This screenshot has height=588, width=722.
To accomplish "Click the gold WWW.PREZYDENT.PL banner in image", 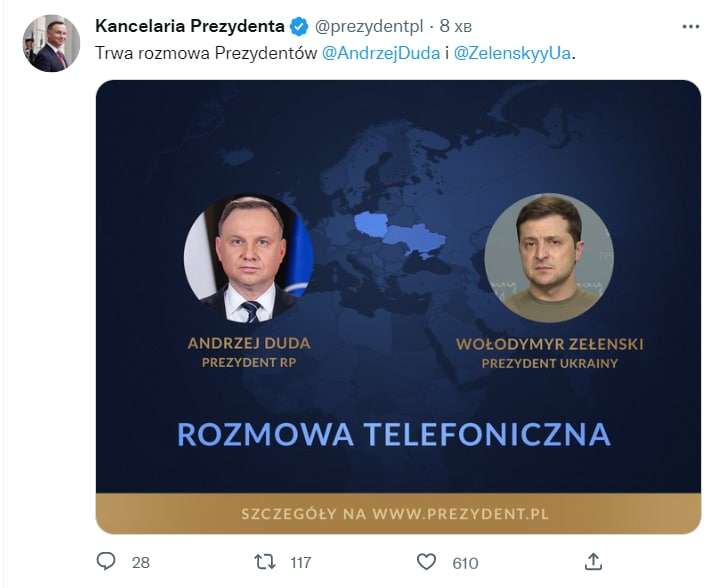I will pyautogui.click(x=397, y=514).
